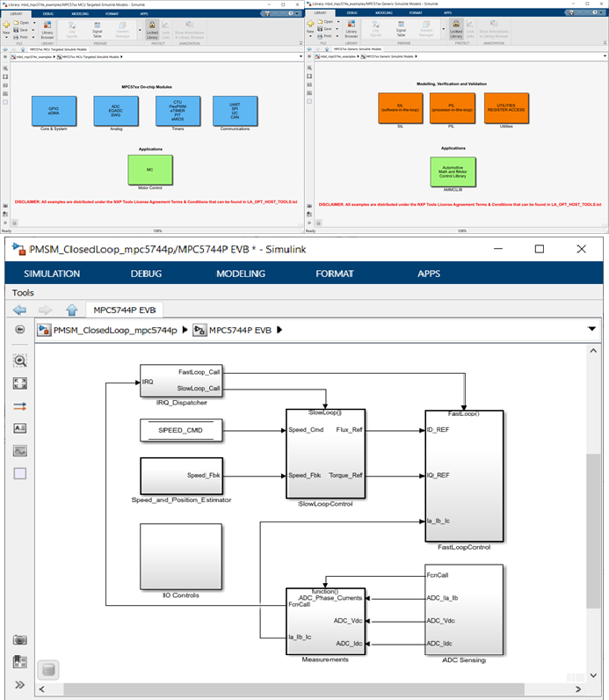Screen dimensions: 609x700
Task: Open the Print dropdown arrow in Generic Models window
Action: 337,36
